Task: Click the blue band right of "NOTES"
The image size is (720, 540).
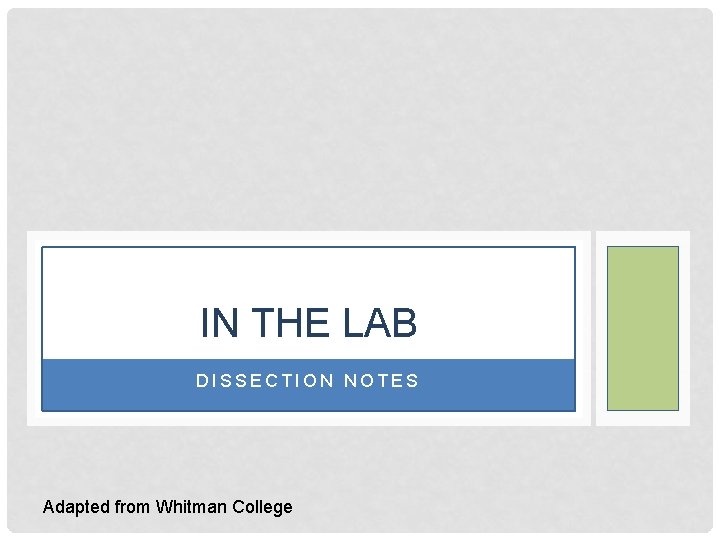Action: [x=500, y=385]
